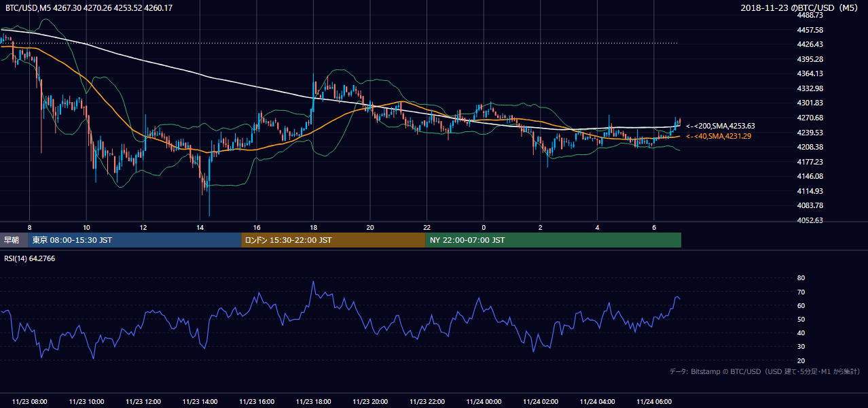Click the 11/23 18:00 time axis label
This screenshot has height=408, width=868.
[313, 401]
